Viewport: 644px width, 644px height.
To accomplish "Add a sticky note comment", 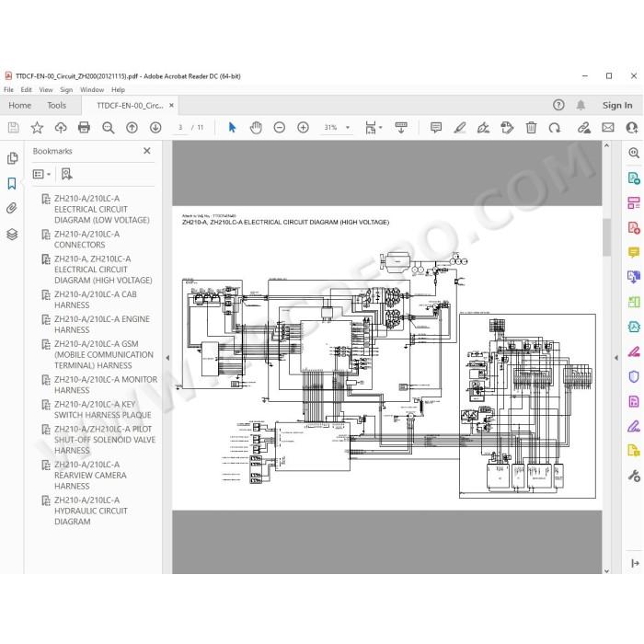I will [x=436, y=128].
